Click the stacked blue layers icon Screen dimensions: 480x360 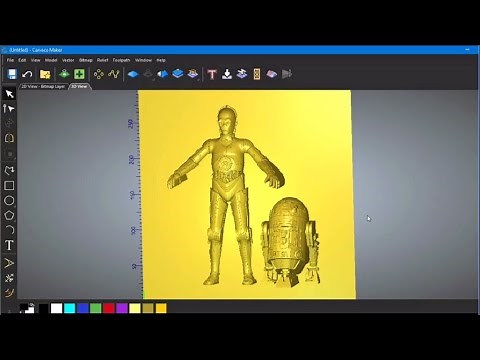(178, 74)
